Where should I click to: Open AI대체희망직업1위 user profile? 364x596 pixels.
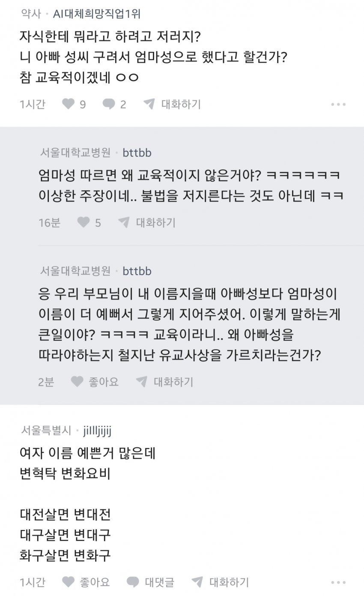pyautogui.click(x=97, y=14)
